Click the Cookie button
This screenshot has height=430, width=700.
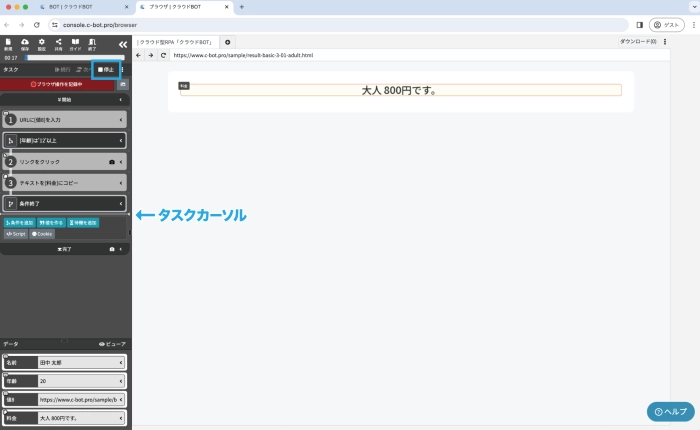click(42, 233)
